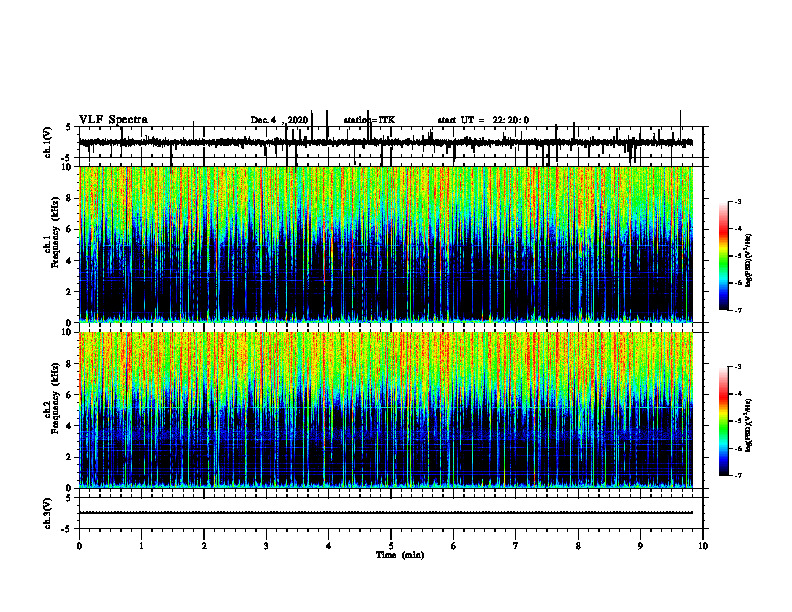
Task: Select the date label "Dec. 4, 2020"
Action: (x=279, y=120)
